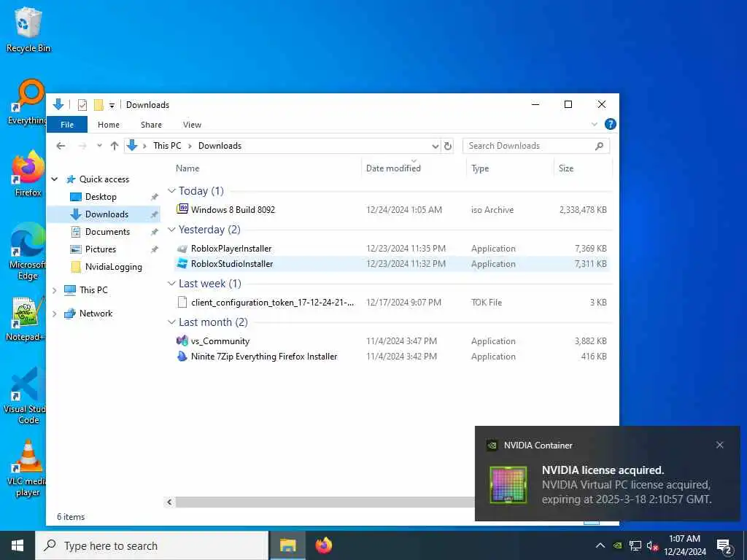The image size is (747, 560).
Task: Click the Up to This PC arrow
Action: (115, 146)
